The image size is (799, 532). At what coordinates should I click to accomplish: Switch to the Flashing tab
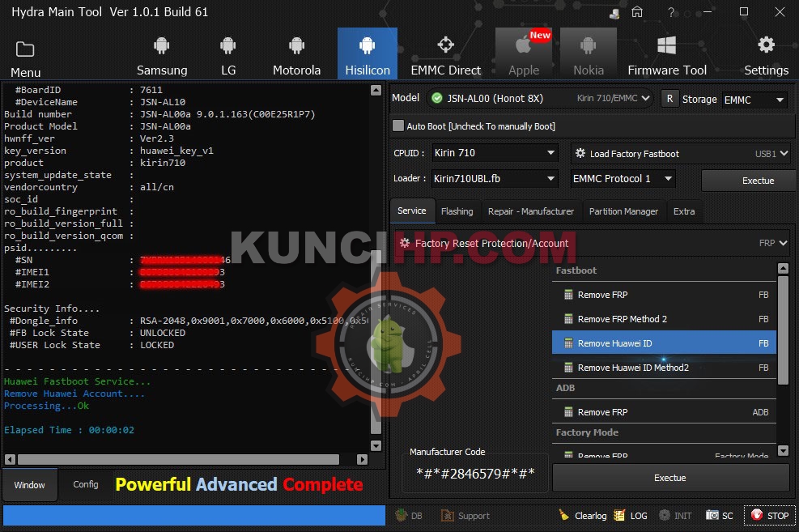[457, 211]
